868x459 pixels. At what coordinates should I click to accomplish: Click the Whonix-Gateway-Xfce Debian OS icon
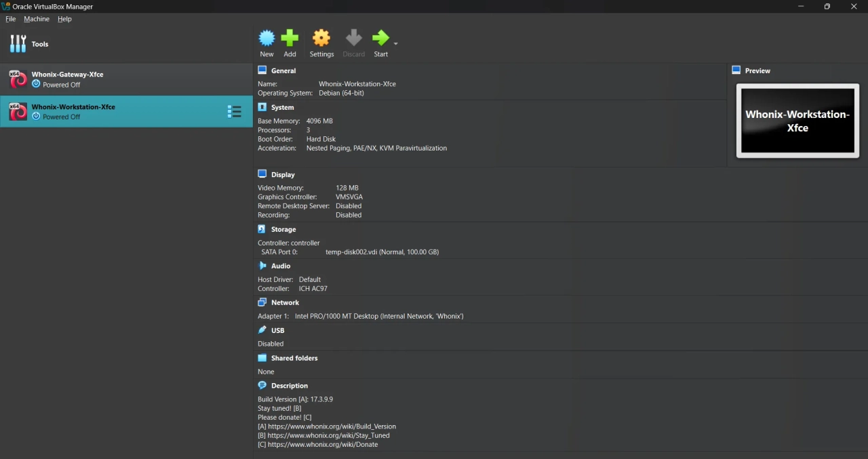(18, 79)
